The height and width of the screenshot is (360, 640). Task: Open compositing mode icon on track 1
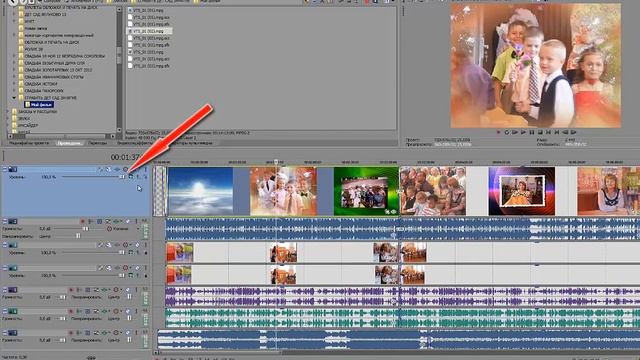pyautogui.click(x=131, y=177)
